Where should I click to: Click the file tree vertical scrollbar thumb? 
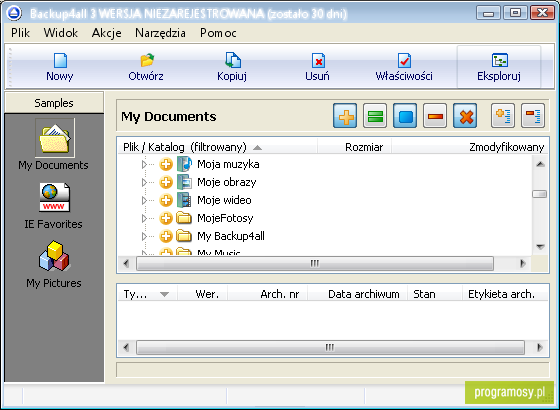pos(539,194)
